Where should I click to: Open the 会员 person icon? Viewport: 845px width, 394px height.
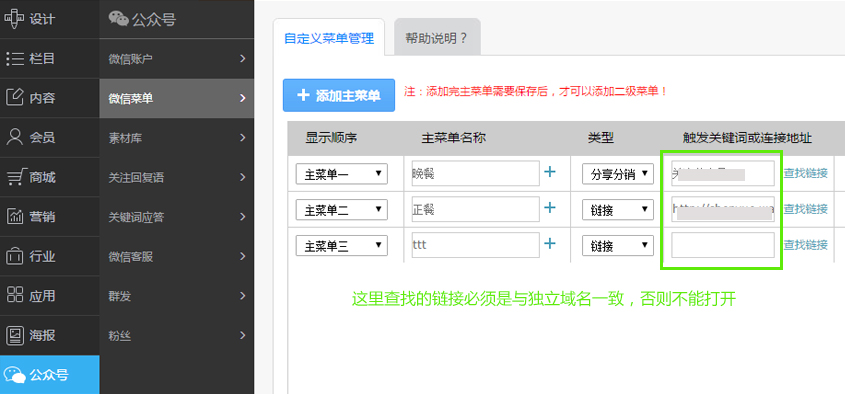tap(15, 137)
